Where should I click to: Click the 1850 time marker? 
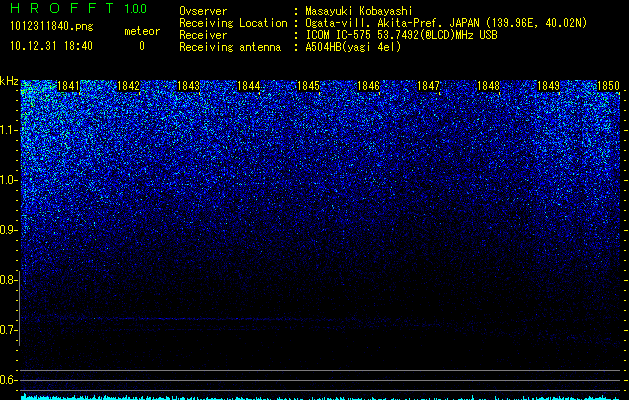point(608,86)
